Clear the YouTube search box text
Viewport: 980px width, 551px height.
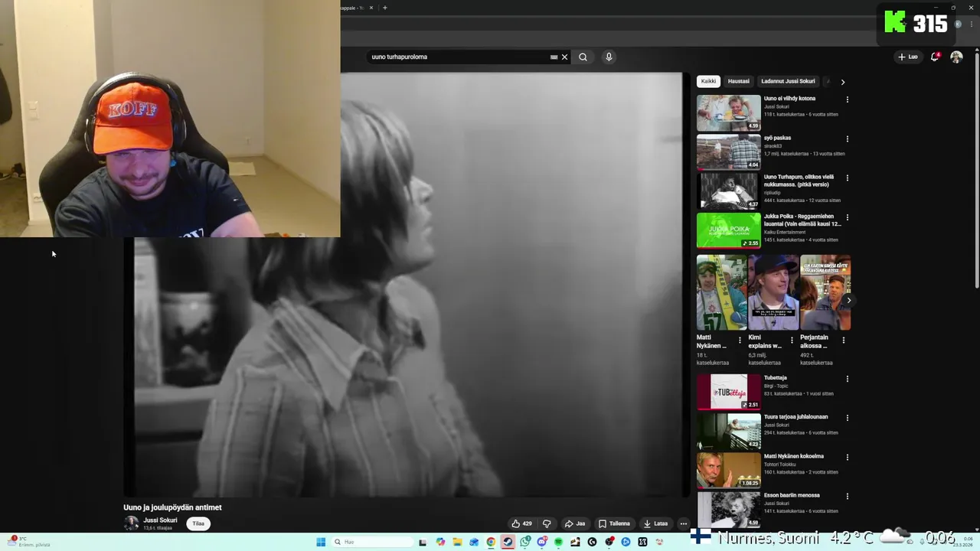[x=565, y=57]
